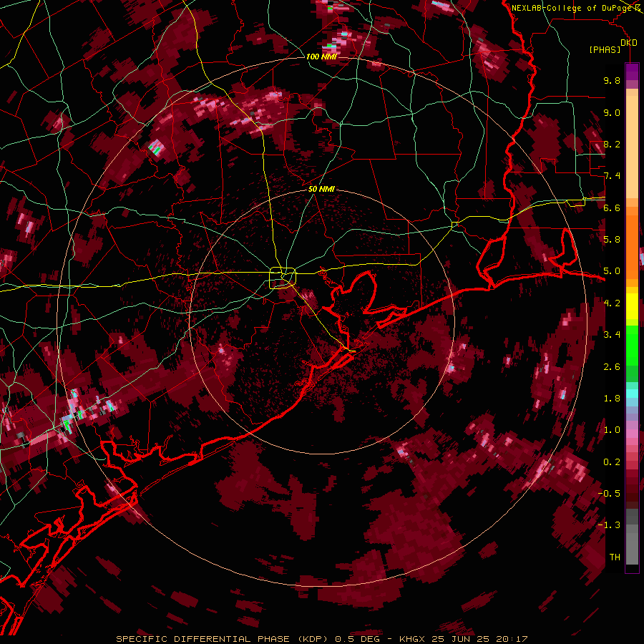Click the '100 NMI' range ring label

(x=321, y=57)
